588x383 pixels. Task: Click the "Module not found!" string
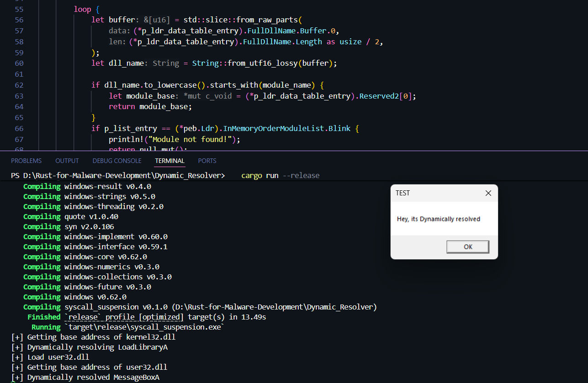pyautogui.click(x=189, y=139)
